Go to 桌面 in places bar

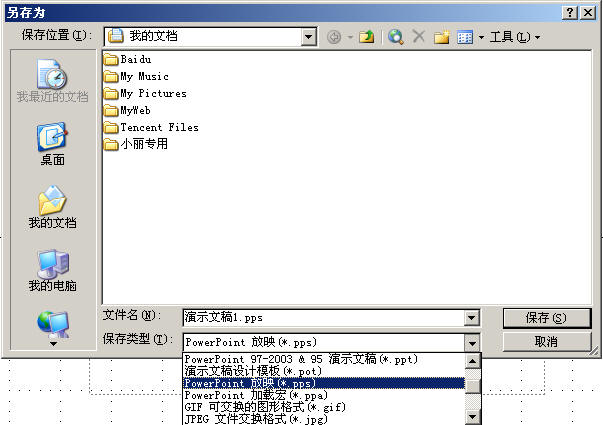[x=53, y=144]
